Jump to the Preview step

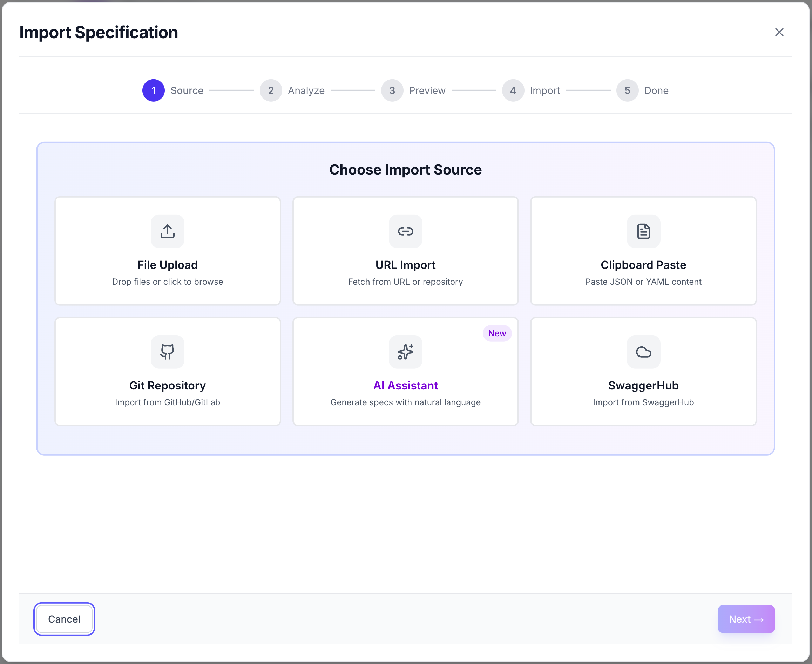[x=392, y=90]
